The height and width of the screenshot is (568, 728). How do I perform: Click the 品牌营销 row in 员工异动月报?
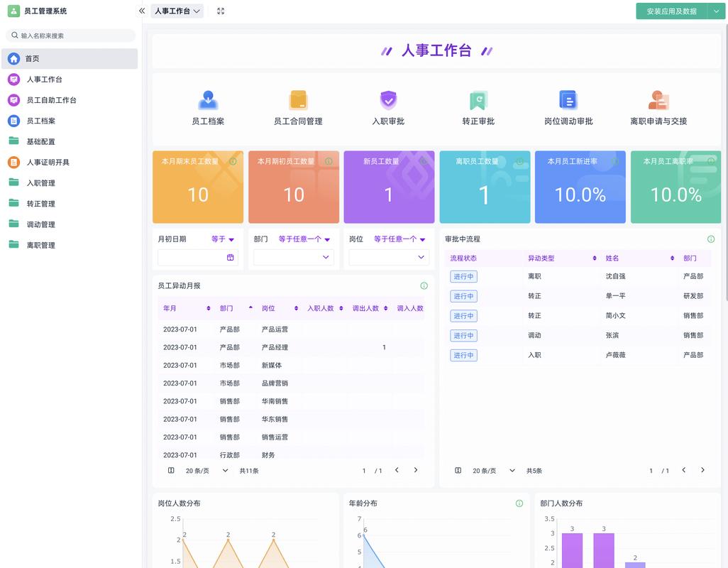[x=291, y=383]
